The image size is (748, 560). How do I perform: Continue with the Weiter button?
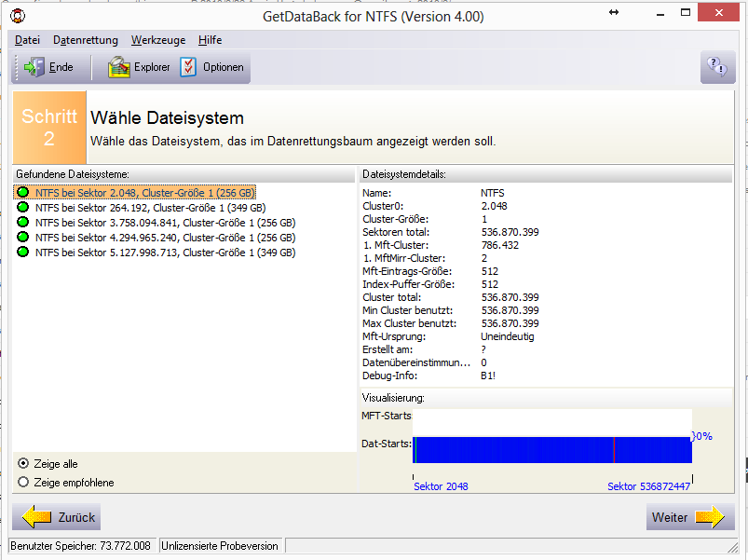coord(690,517)
